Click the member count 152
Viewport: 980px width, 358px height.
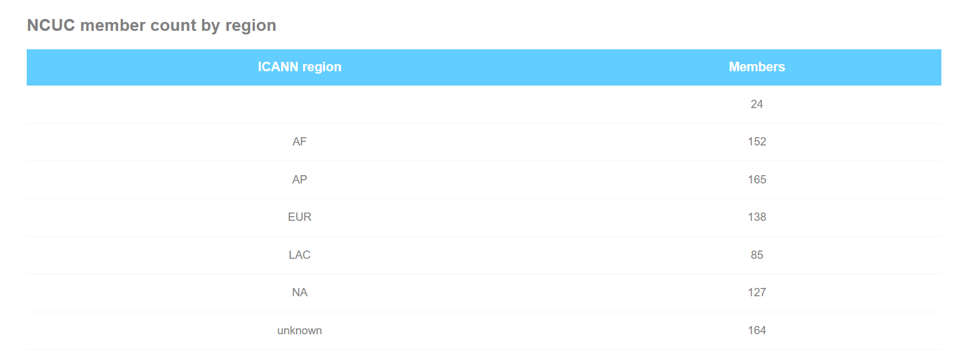pyautogui.click(x=757, y=142)
